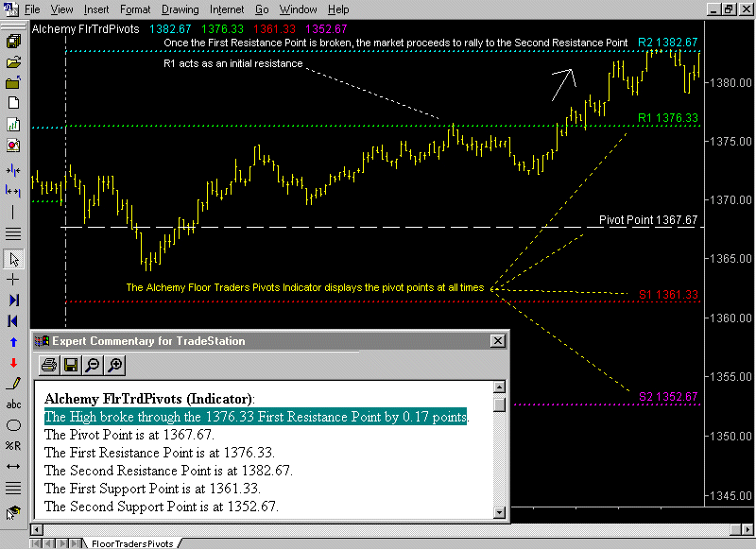Restore the chart window size
756x550 pixels.
pyautogui.click(x=729, y=9)
